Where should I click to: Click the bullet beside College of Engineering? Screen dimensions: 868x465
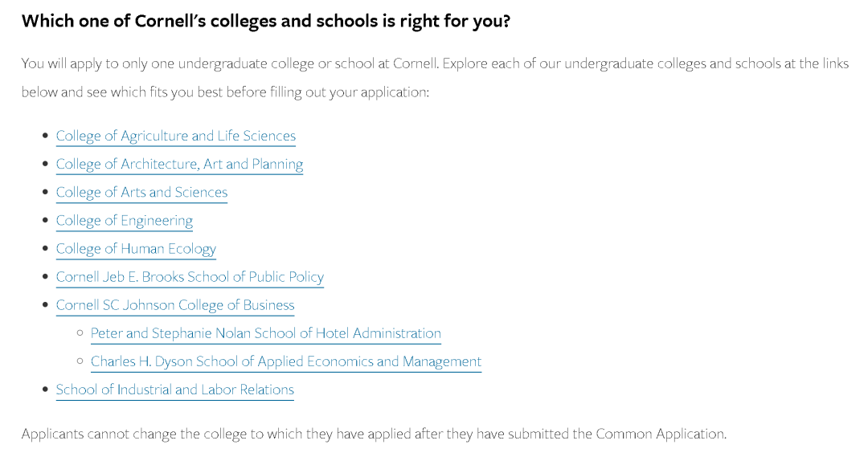45,221
